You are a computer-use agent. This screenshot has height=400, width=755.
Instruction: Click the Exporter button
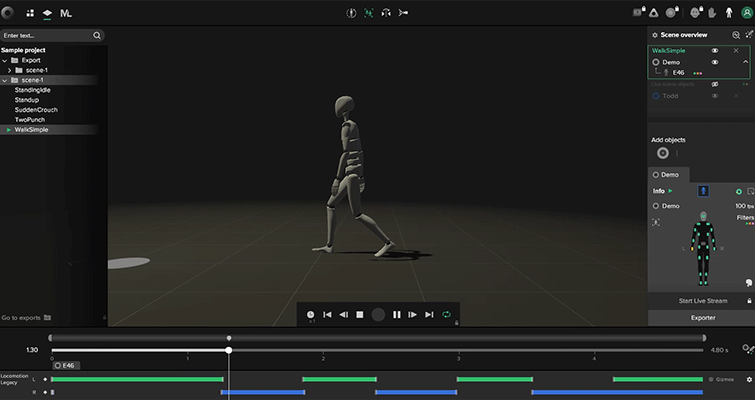point(703,318)
